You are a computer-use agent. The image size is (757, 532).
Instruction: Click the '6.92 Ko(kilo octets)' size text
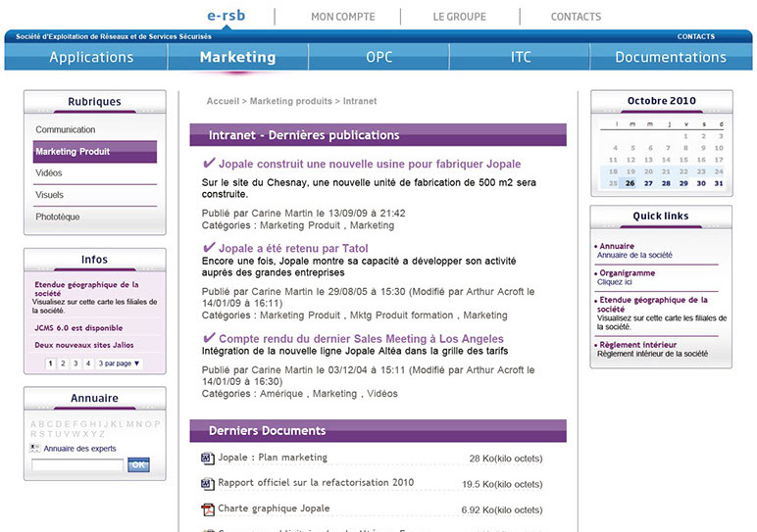[x=502, y=510]
